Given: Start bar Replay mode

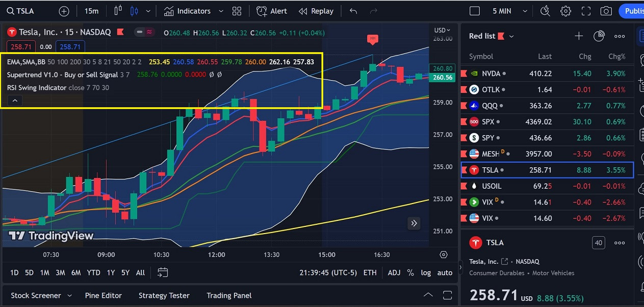Looking at the screenshot, I should click(x=316, y=11).
